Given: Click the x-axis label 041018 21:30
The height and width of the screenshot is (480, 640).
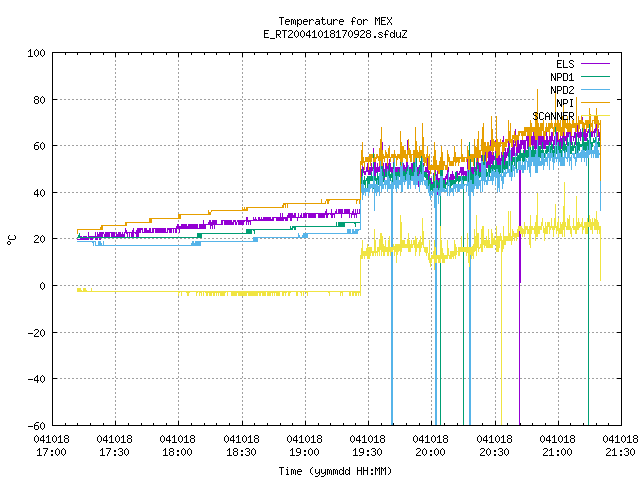Looking at the screenshot, I should [620, 446].
